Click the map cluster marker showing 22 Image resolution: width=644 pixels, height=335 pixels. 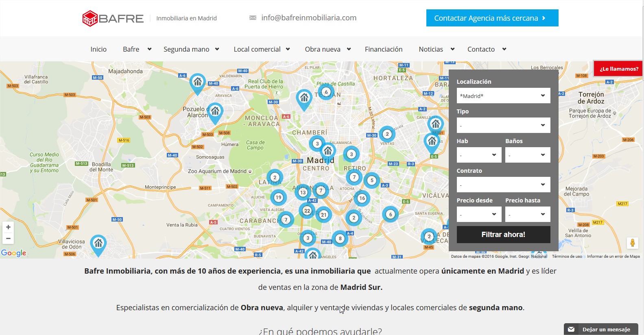click(x=307, y=211)
